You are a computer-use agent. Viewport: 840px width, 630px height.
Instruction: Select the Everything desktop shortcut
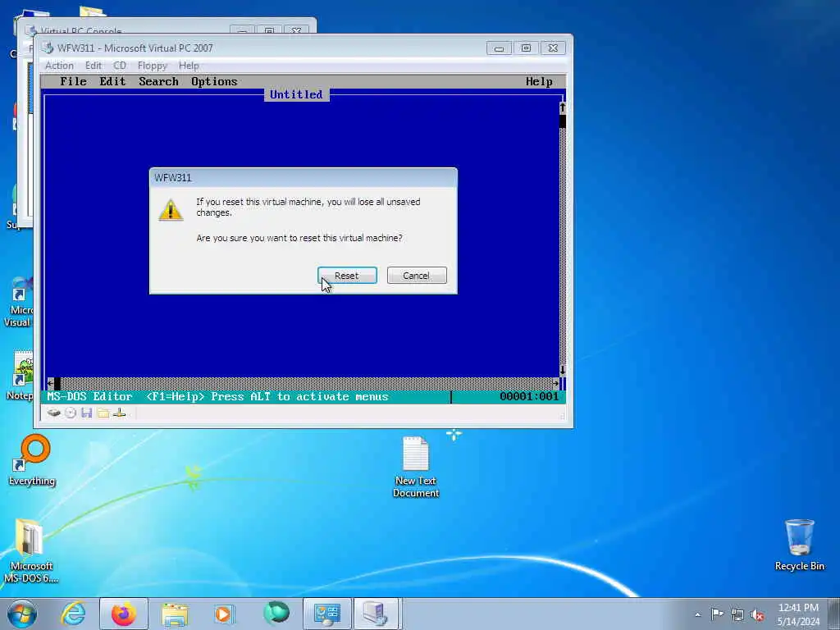pos(32,460)
